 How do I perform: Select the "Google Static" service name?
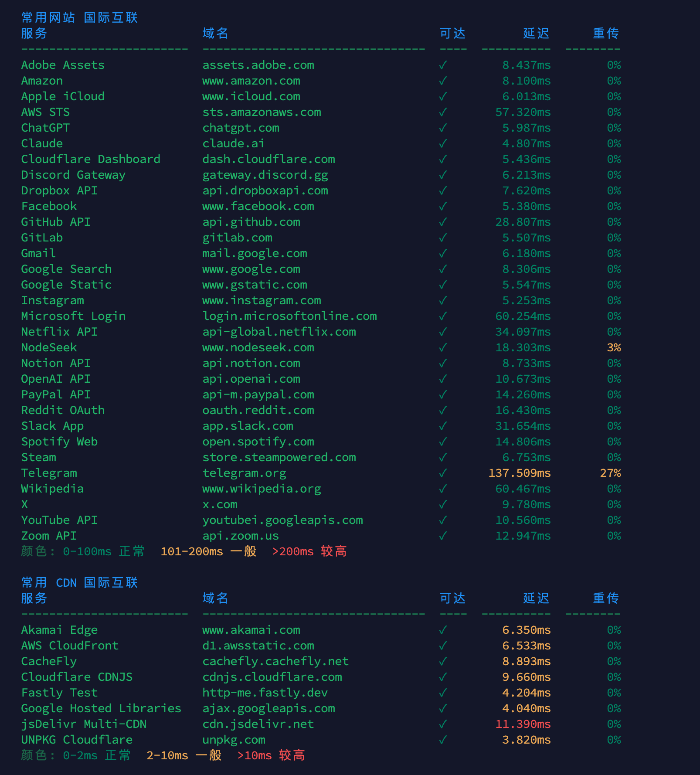coord(67,285)
